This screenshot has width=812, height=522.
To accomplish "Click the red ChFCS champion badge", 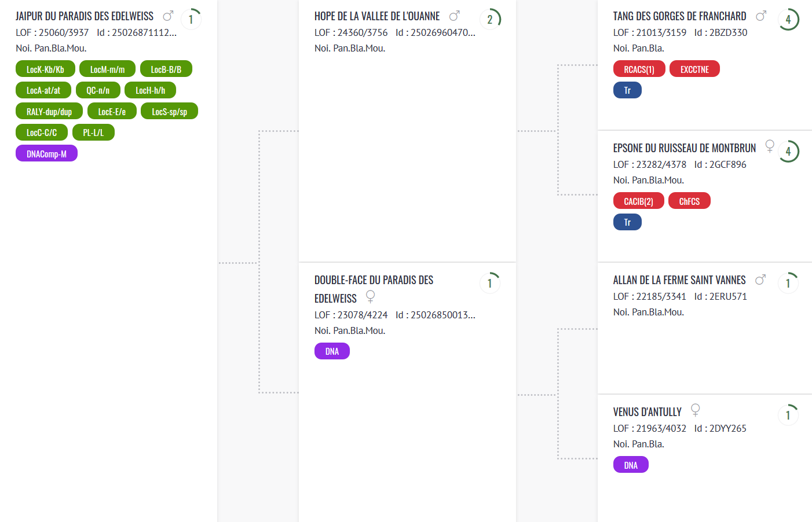I will (x=689, y=201).
